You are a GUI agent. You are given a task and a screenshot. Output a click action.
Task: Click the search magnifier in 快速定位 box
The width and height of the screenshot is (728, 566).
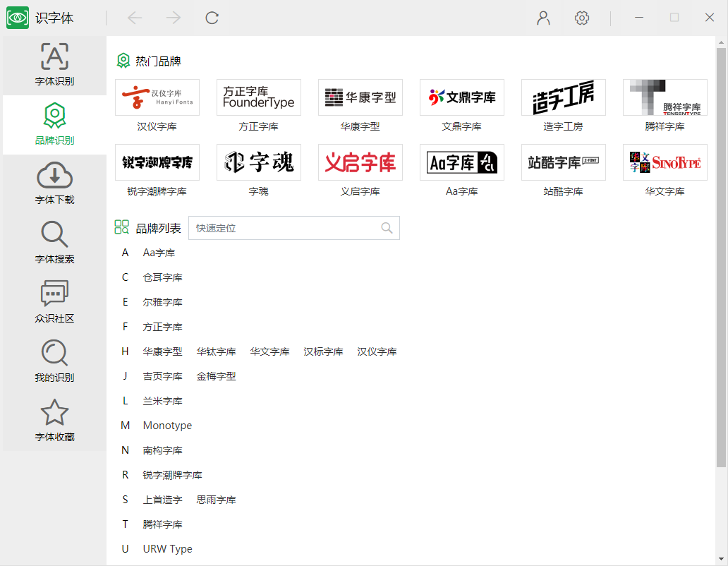click(x=387, y=228)
